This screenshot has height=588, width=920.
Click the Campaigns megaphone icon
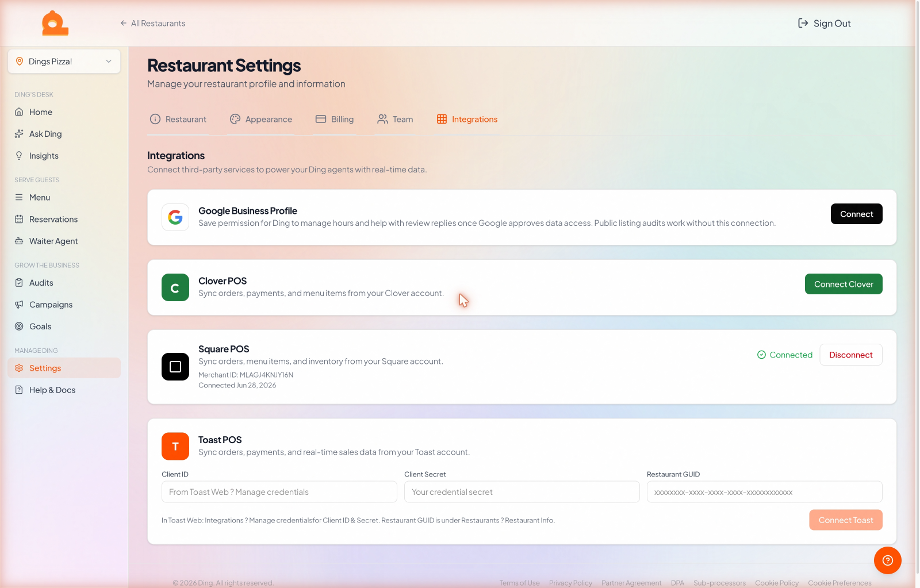click(x=19, y=305)
